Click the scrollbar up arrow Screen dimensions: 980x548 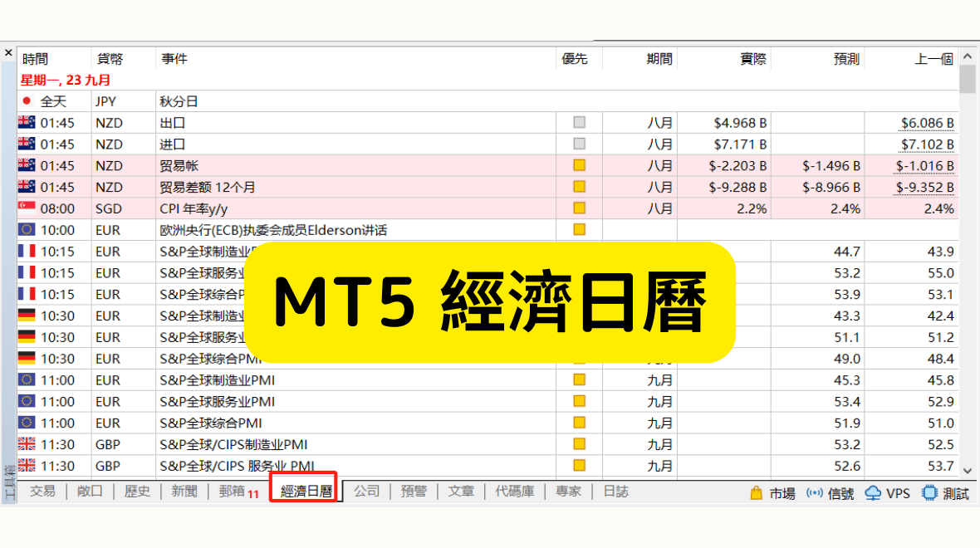[967, 57]
